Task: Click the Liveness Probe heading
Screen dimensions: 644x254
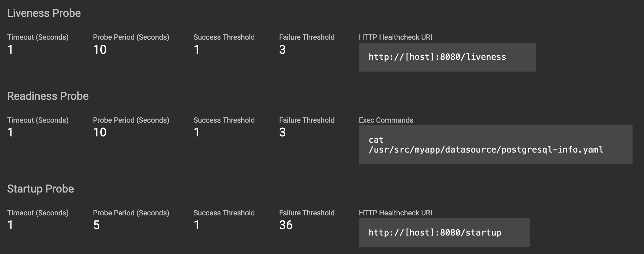Action: [x=44, y=13]
